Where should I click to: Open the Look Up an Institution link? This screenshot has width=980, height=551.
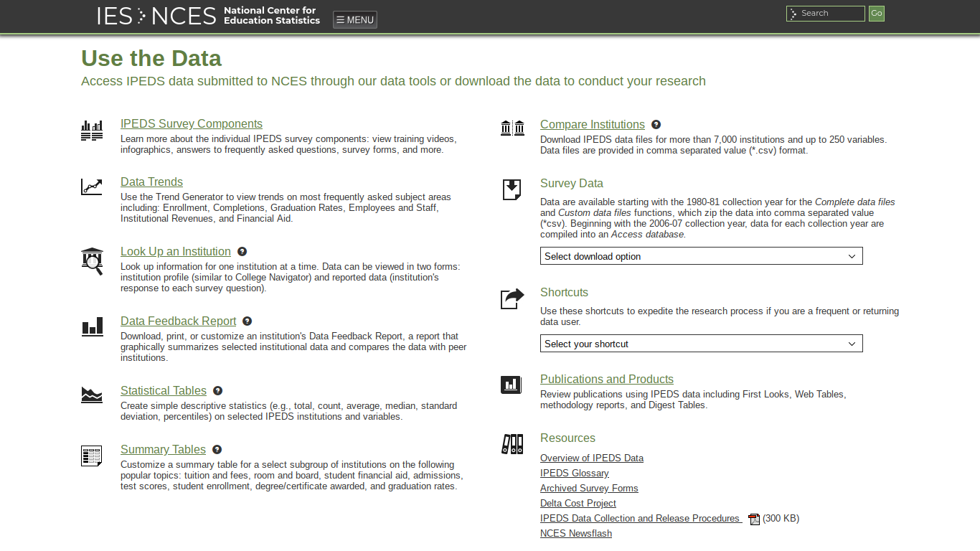pyautogui.click(x=176, y=252)
